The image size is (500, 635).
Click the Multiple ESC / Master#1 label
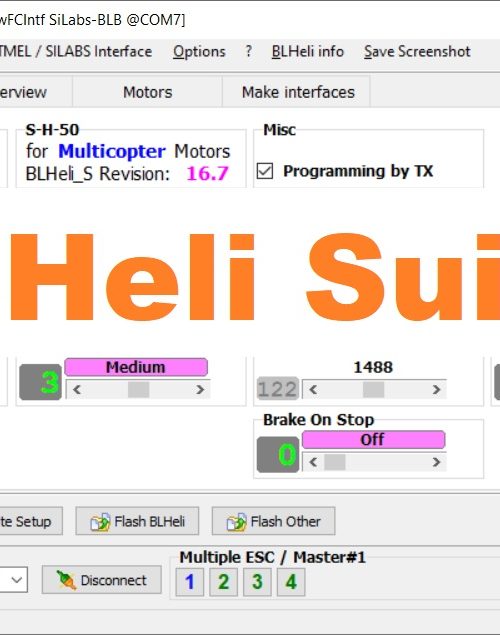coord(272,557)
